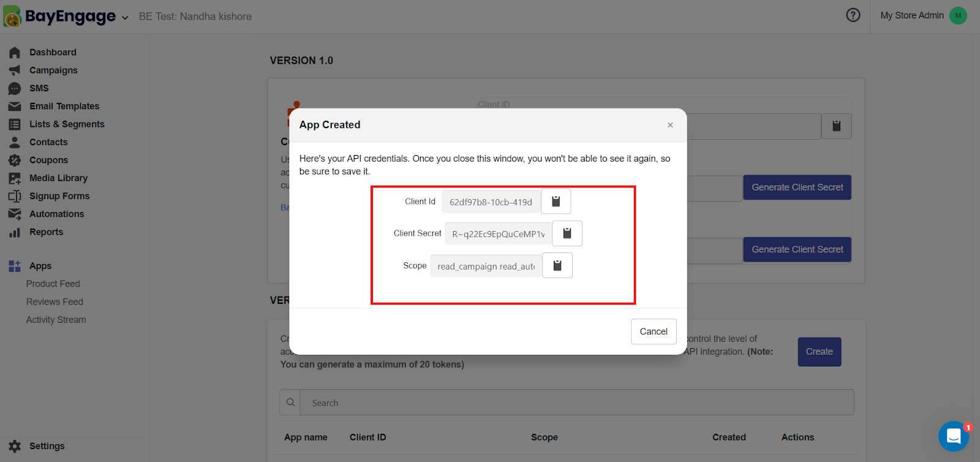980x462 pixels.
Task: Open the live chat widget
Action: tap(954, 436)
